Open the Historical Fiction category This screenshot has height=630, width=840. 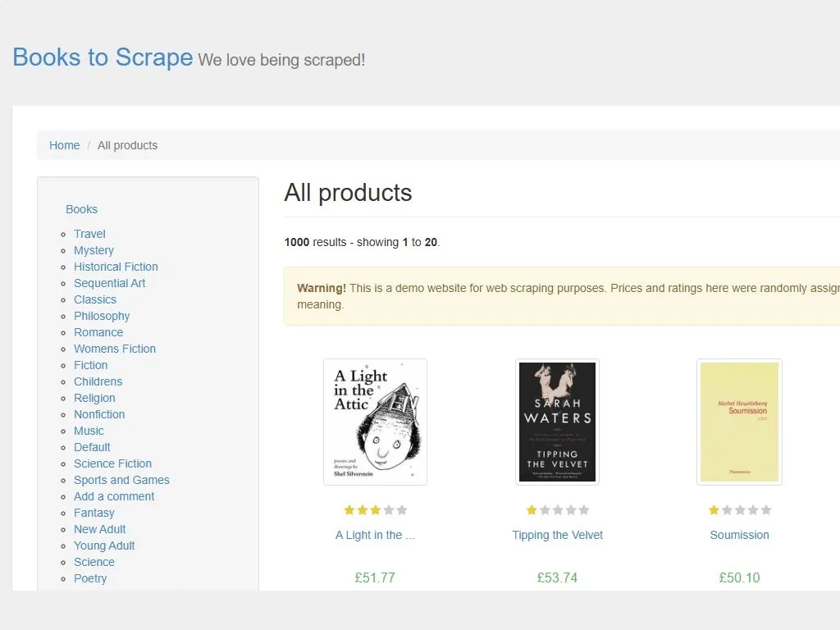click(x=116, y=267)
